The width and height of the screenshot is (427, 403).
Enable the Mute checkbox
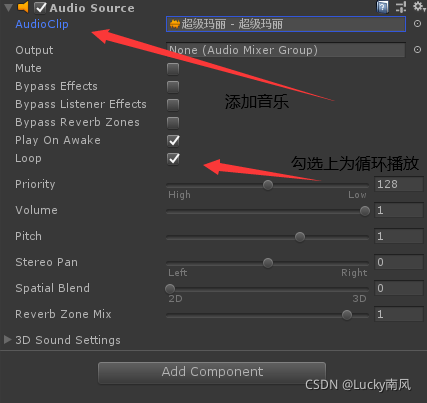tap(173, 69)
